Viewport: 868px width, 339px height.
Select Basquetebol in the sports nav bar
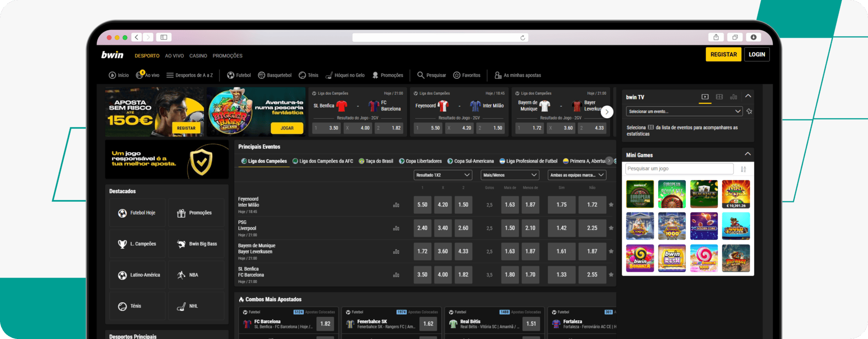275,75
